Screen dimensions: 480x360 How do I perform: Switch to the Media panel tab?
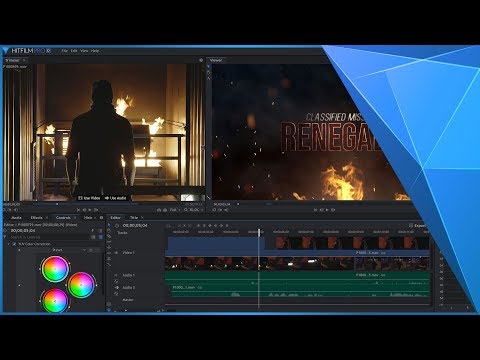tap(16, 218)
